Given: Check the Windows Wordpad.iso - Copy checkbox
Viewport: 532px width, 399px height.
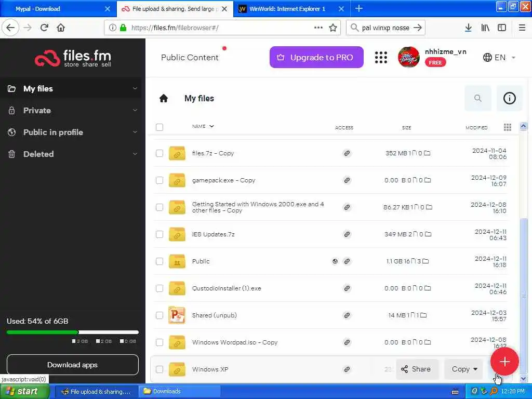Looking at the screenshot, I should [x=159, y=342].
